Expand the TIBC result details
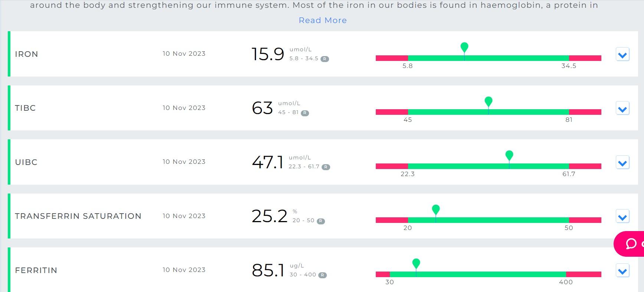Image resolution: width=644 pixels, height=292 pixels. (x=622, y=108)
